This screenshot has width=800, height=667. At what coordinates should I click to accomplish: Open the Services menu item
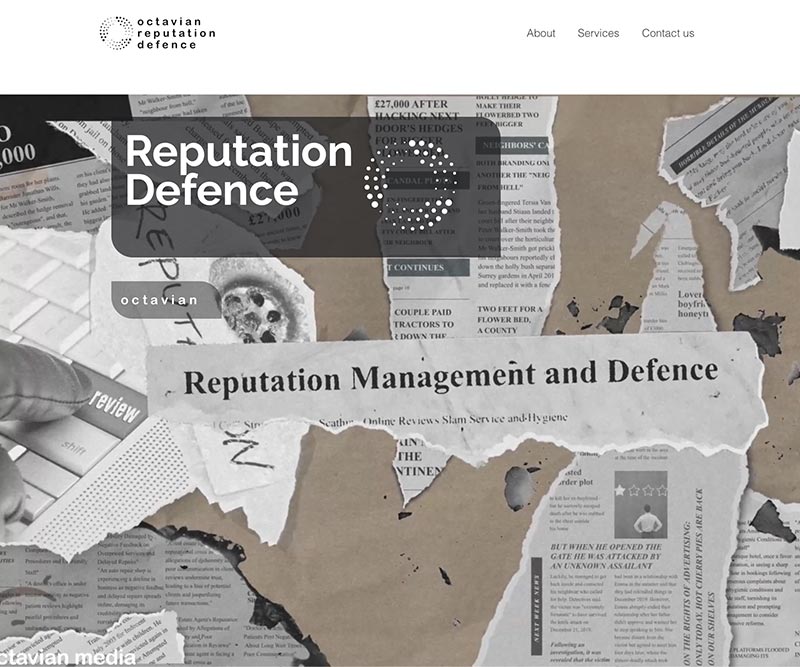point(598,33)
